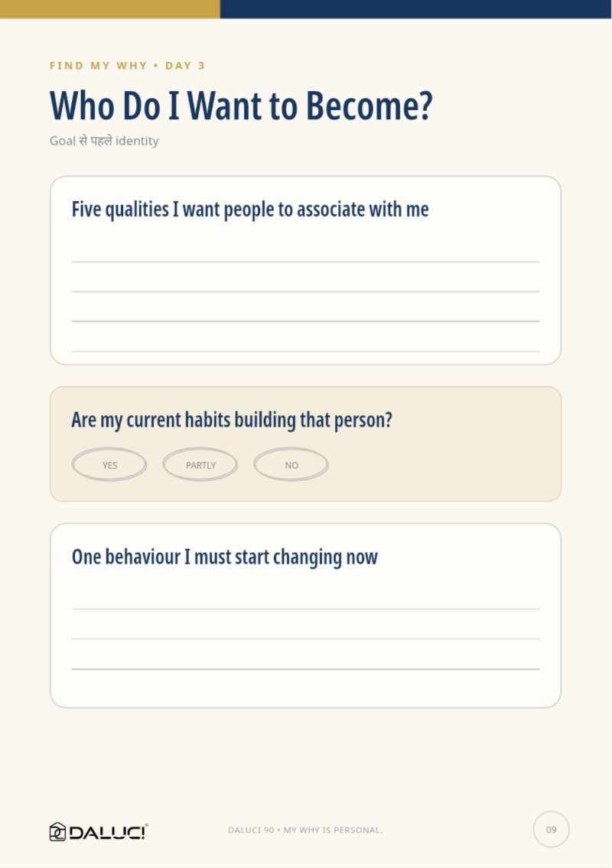
Task: Click the FIND MY WHY DAY 3 label
Action: pos(128,65)
